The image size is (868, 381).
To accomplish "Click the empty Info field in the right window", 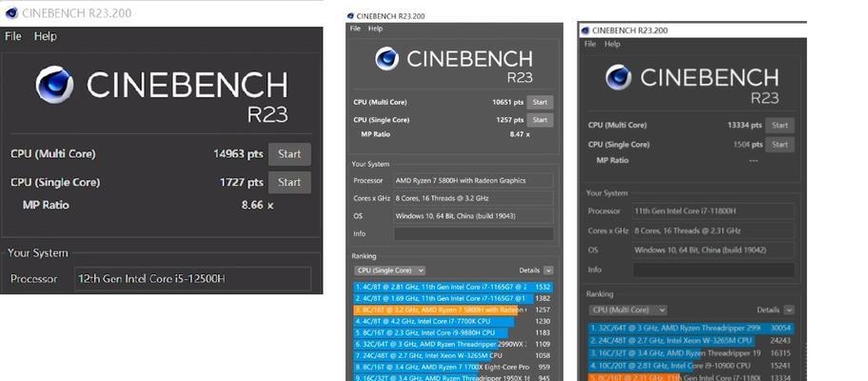I will 714,270.
